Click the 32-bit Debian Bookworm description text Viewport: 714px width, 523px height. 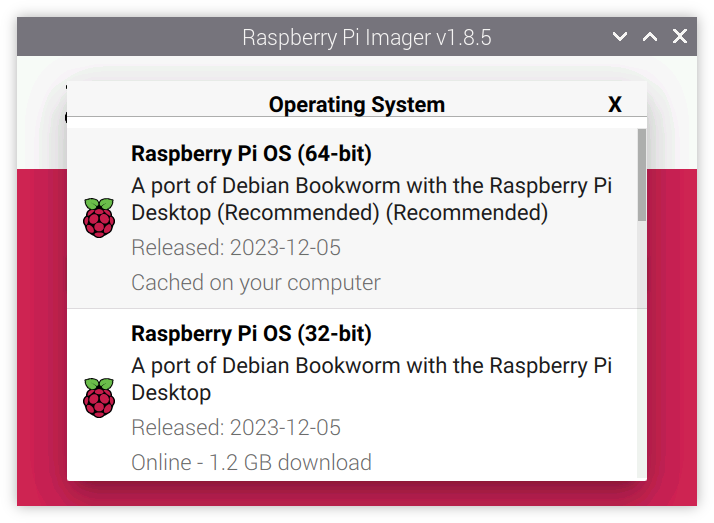(371, 379)
